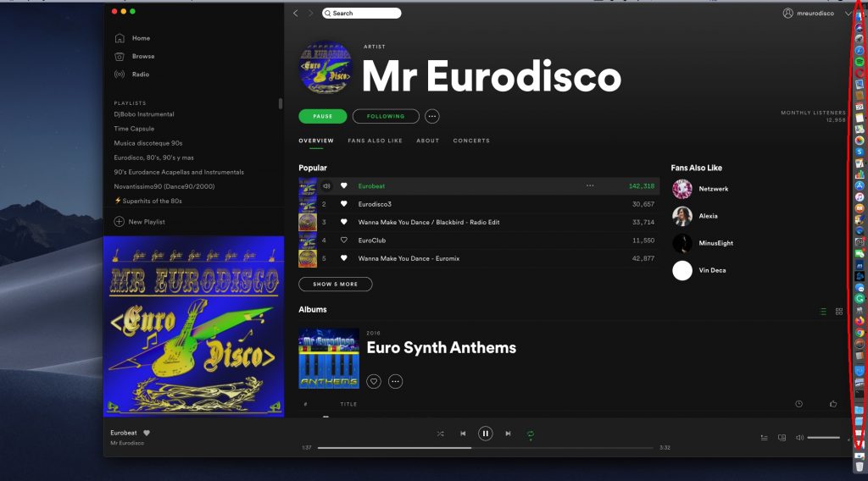Viewport: 868px width, 481px height.
Task: Toggle repeat mode
Action: click(x=531, y=434)
